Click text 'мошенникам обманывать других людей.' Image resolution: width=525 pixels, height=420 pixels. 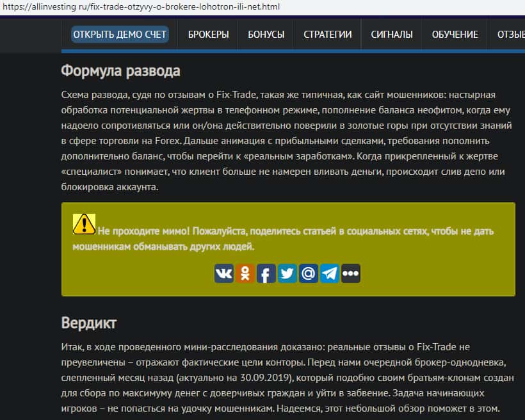pos(163,247)
